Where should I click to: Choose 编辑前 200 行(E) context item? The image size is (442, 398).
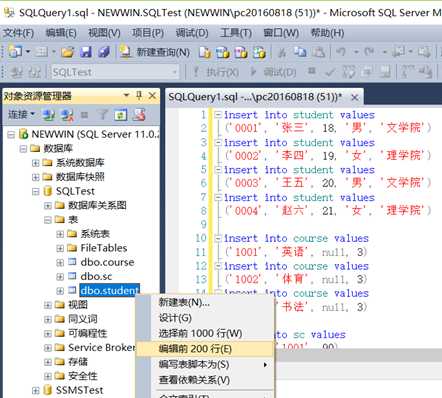[x=205, y=349]
